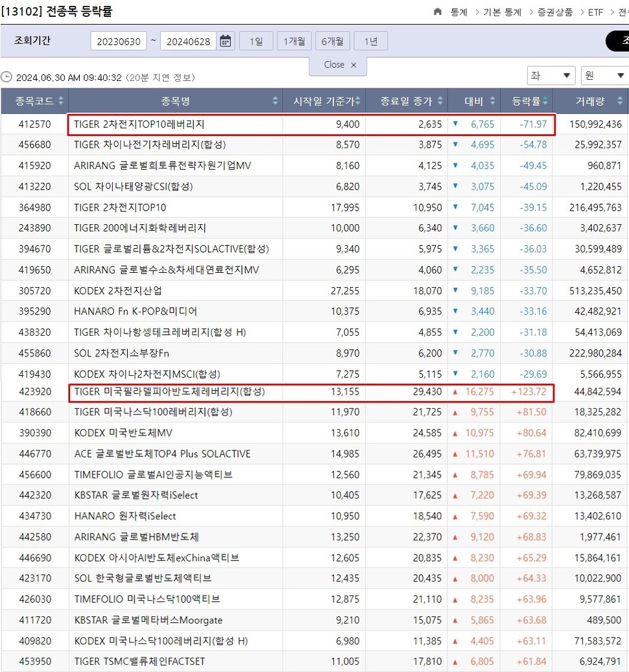Screen dimensions: 629x672
Task: Open the 좌 alignment dropdown
Action: (x=551, y=75)
